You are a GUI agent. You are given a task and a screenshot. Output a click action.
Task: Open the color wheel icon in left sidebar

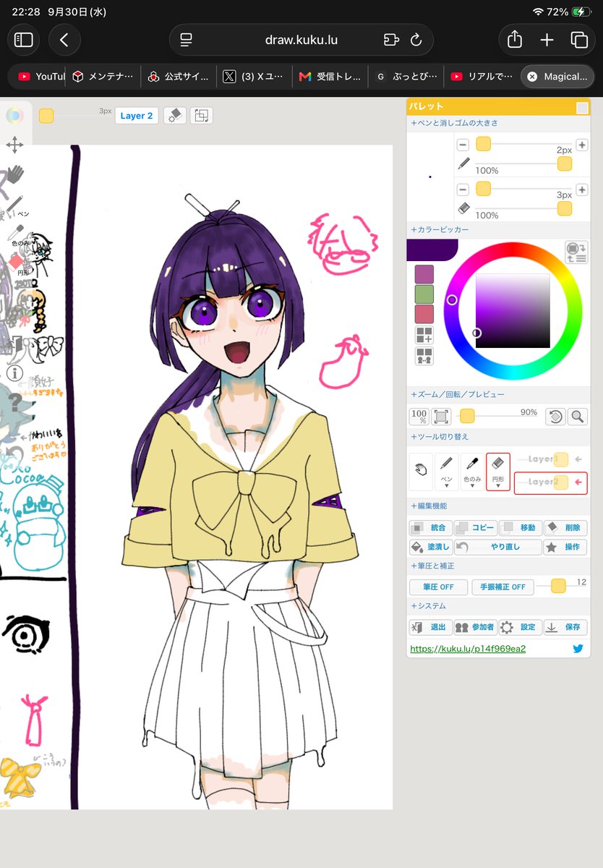[x=14, y=116]
